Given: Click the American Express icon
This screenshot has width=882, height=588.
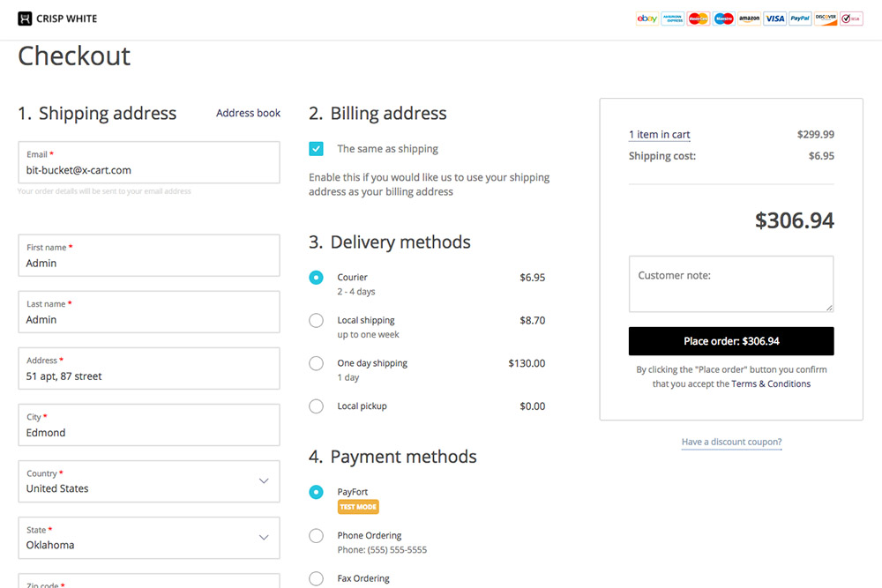Looking at the screenshot, I should point(672,18).
